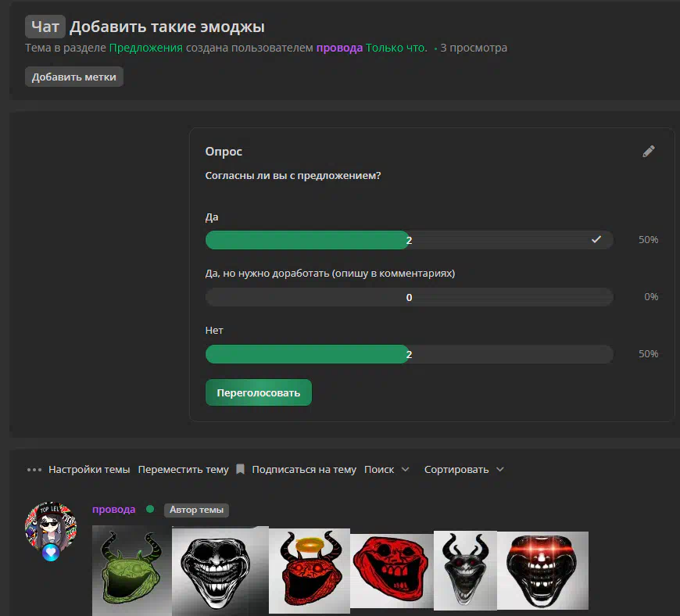This screenshot has width=680, height=616.
Task: Click the poll question Согласны ли вы с предложением?
Action: [x=293, y=176]
